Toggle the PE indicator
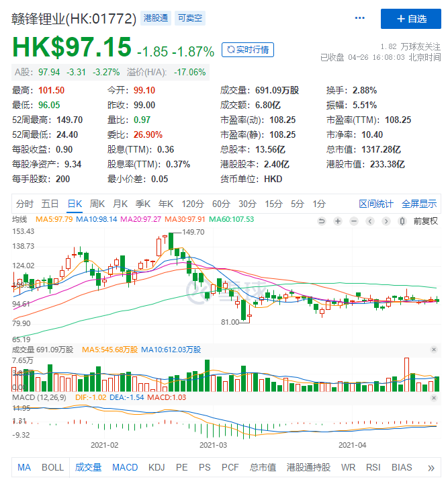 point(182,468)
